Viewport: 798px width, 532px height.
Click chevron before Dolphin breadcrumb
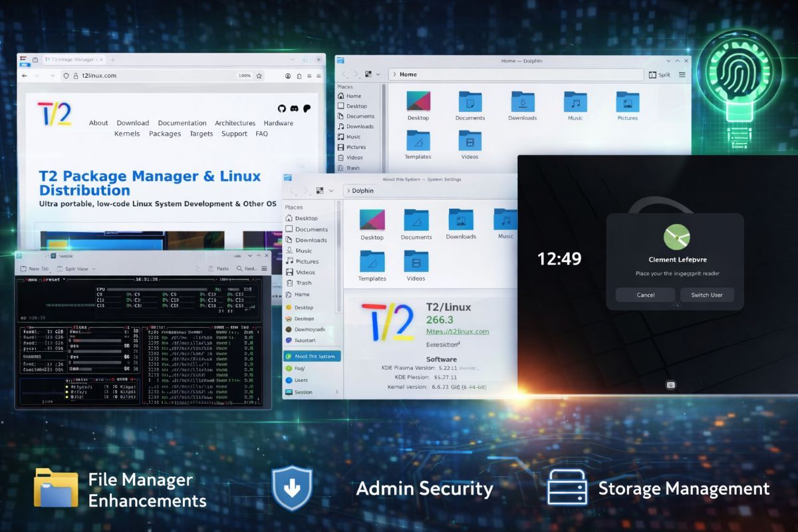tap(348, 191)
